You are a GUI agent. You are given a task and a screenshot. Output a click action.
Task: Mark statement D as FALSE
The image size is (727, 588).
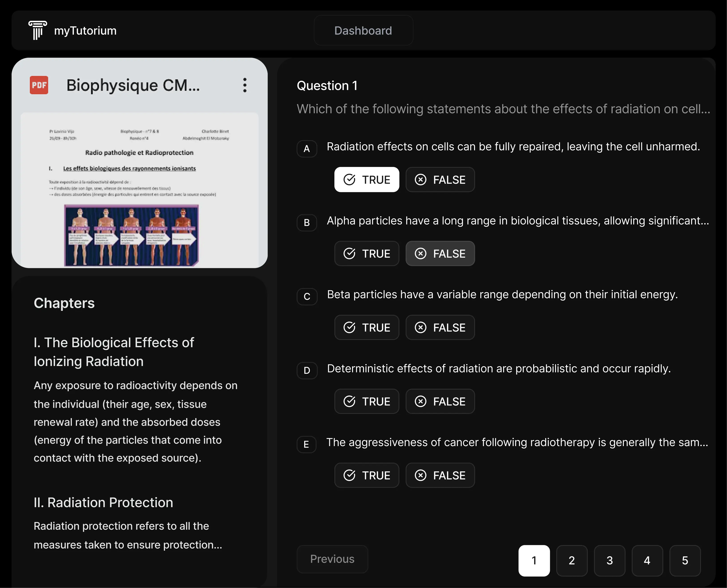click(x=440, y=401)
